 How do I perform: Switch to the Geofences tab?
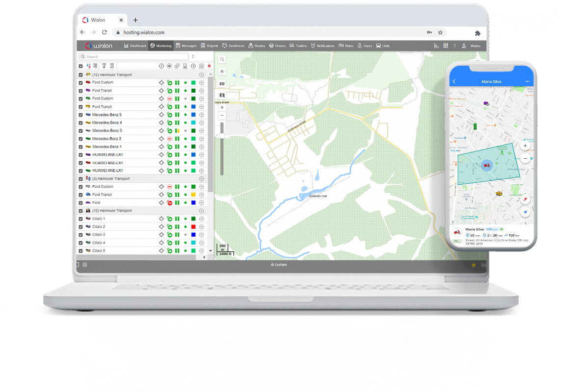(x=233, y=46)
